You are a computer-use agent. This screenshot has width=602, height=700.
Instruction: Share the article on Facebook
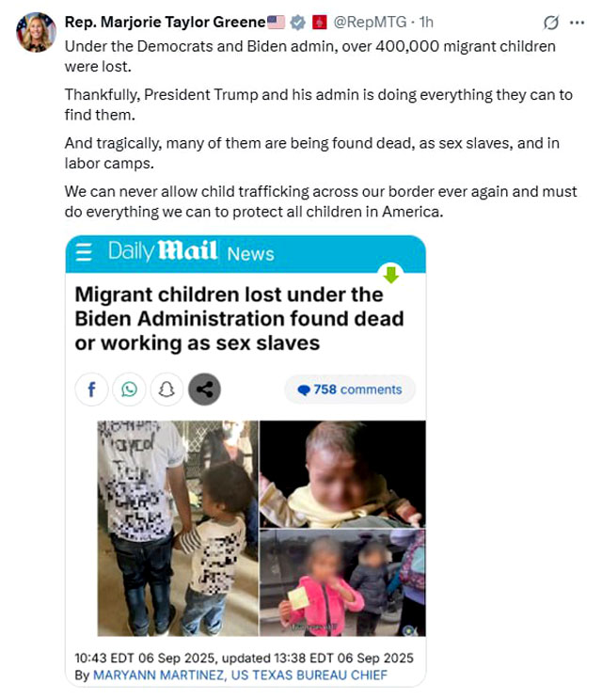click(91, 390)
